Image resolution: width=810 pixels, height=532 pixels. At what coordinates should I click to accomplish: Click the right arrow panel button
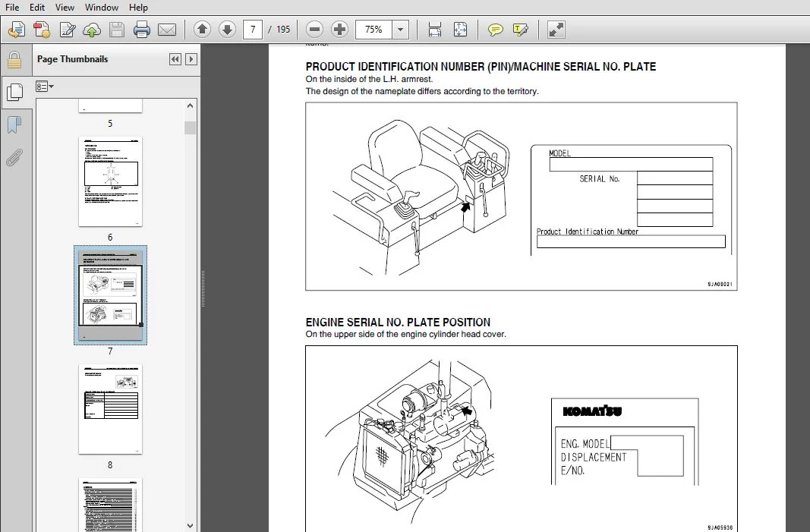pyautogui.click(x=191, y=59)
